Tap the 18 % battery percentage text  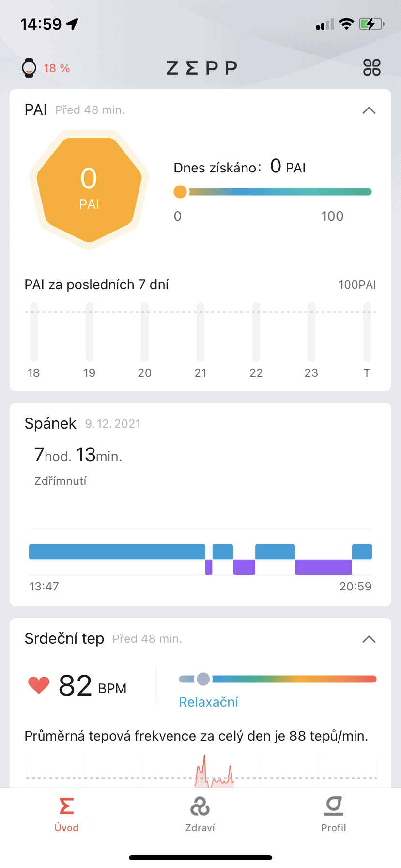57,68
